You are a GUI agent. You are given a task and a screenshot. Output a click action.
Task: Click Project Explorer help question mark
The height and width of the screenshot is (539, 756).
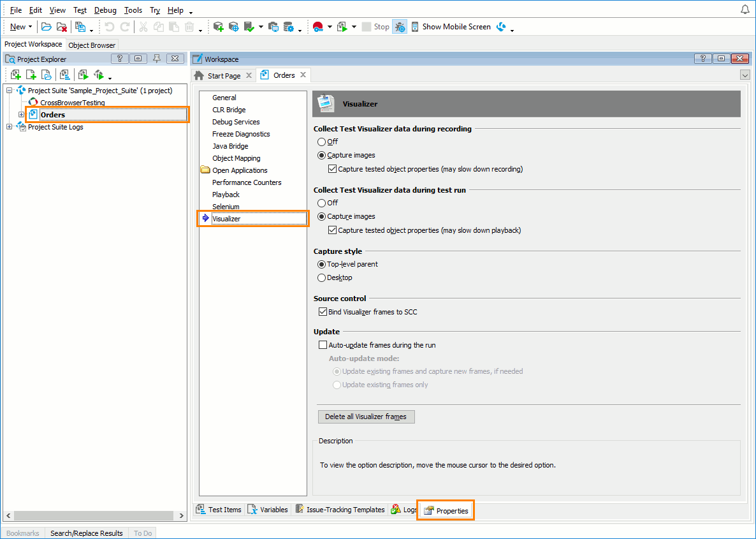120,59
